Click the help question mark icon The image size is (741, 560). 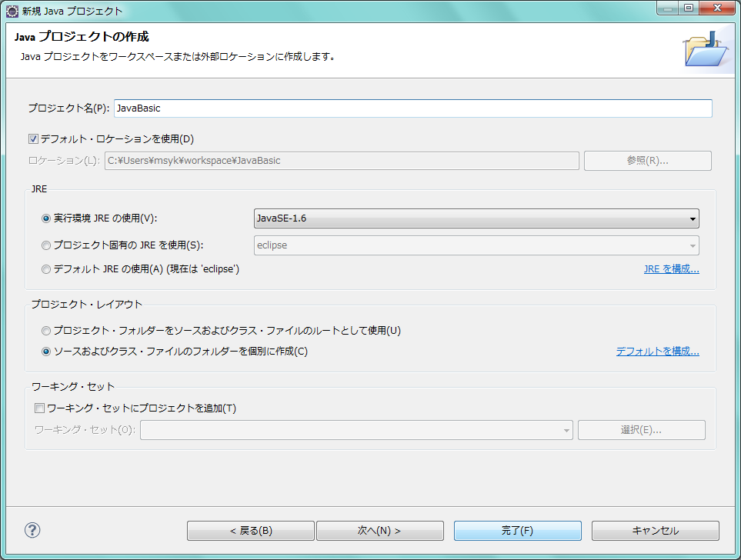click(32, 530)
